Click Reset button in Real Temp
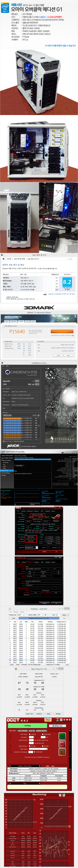Image resolution: width=78 pixels, height=868 pixels. 49,714
